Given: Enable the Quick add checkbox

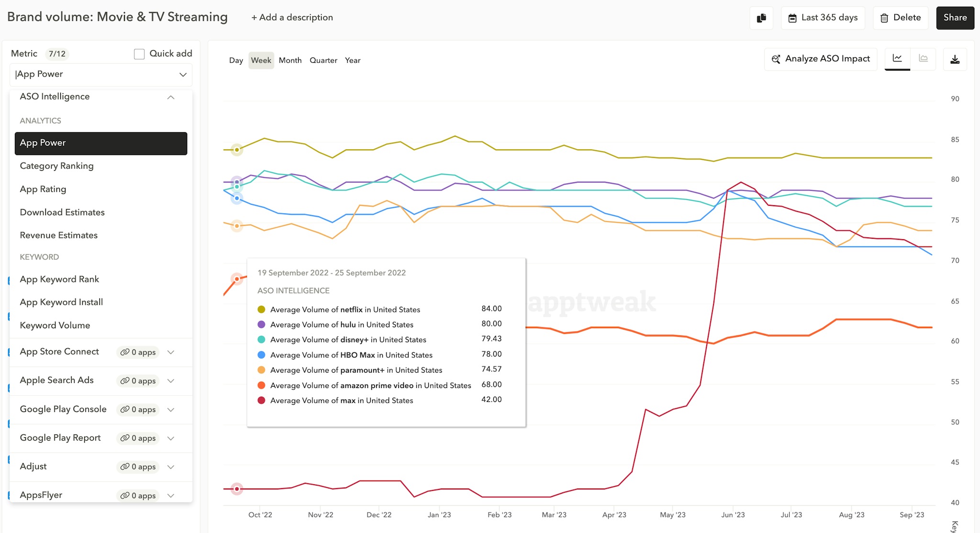Looking at the screenshot, I should [139, 54].
